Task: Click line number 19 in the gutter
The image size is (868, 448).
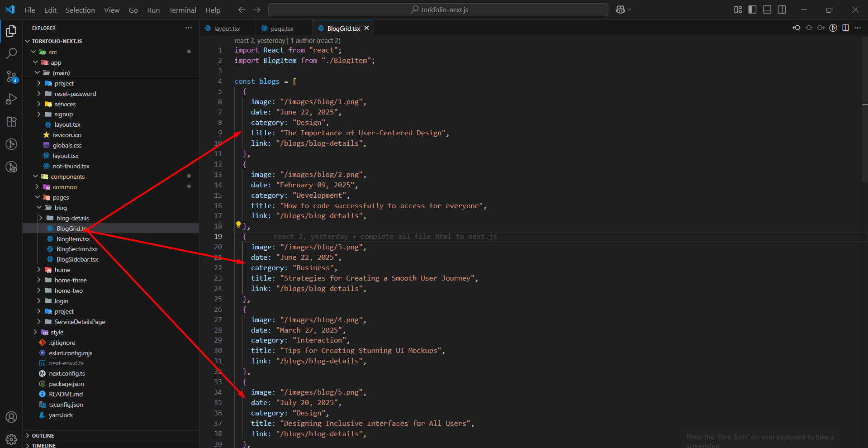Action: click(218, 237)
